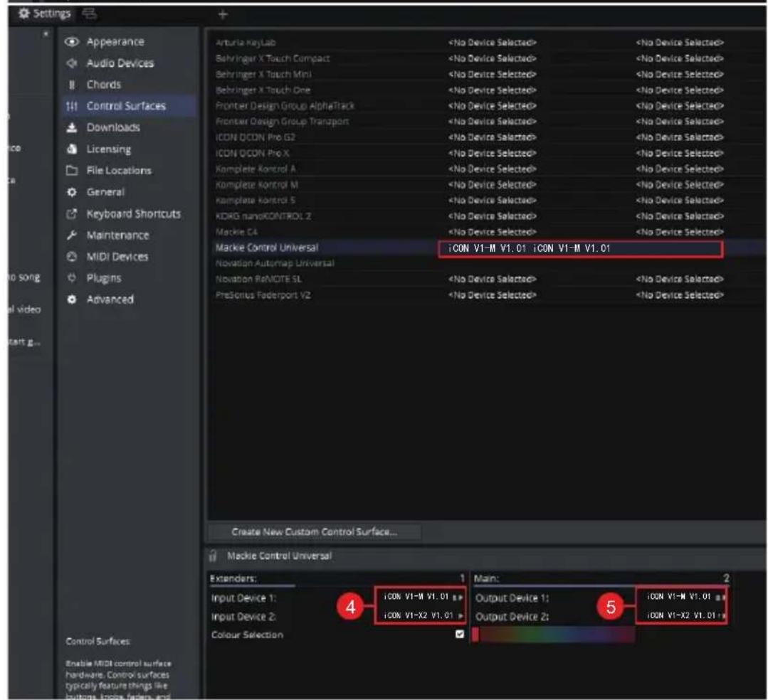Select the Novation Automap Universal row
Image resolution: width=768 pixels, height=700 pixels.
(x=488, y=263)
